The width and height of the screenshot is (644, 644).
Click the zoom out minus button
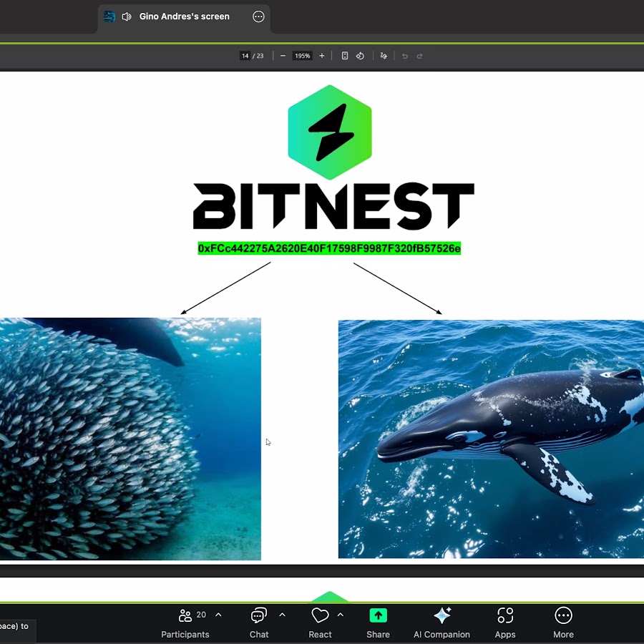coord(283,56)
